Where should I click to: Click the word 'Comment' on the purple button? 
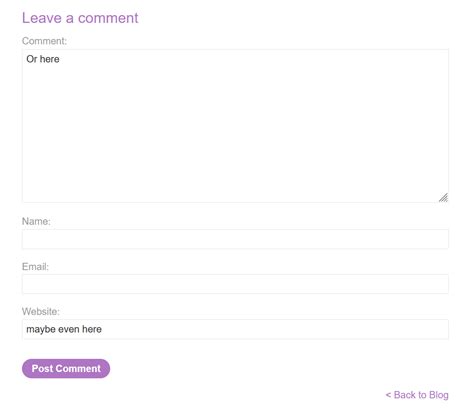click(78, 368)
